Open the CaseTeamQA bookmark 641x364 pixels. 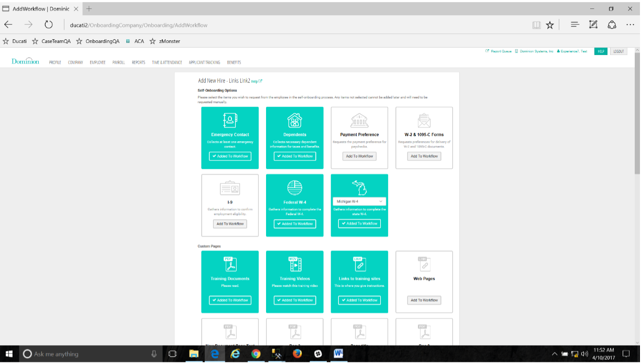coord(51,41)
